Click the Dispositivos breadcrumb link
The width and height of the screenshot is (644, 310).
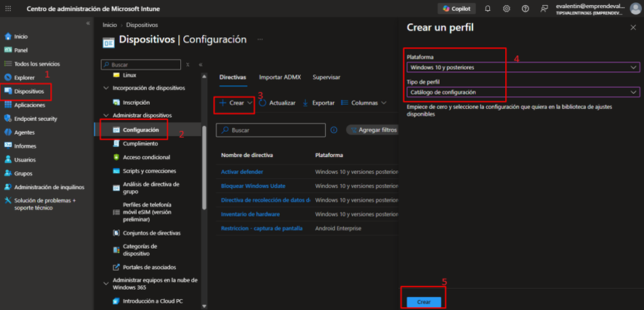click(x=142, y=25)
